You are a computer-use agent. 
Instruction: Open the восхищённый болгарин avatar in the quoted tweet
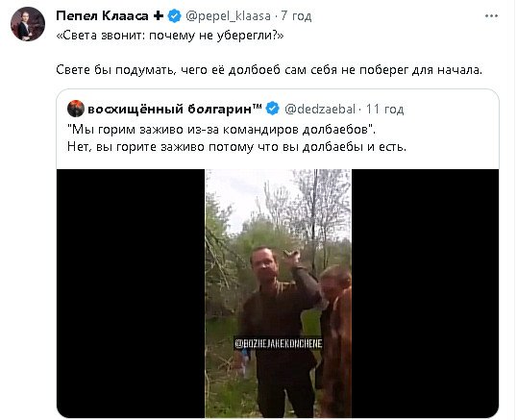[76, 109]
